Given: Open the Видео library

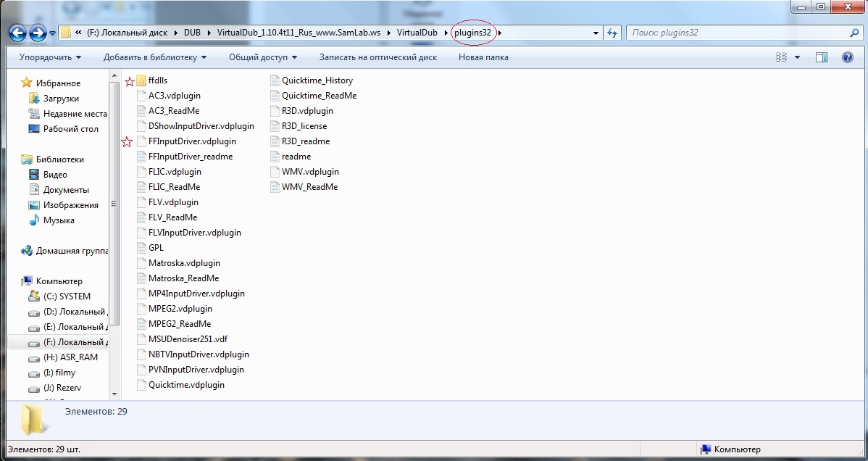Looking at the screenshot, I should (55, 175).
